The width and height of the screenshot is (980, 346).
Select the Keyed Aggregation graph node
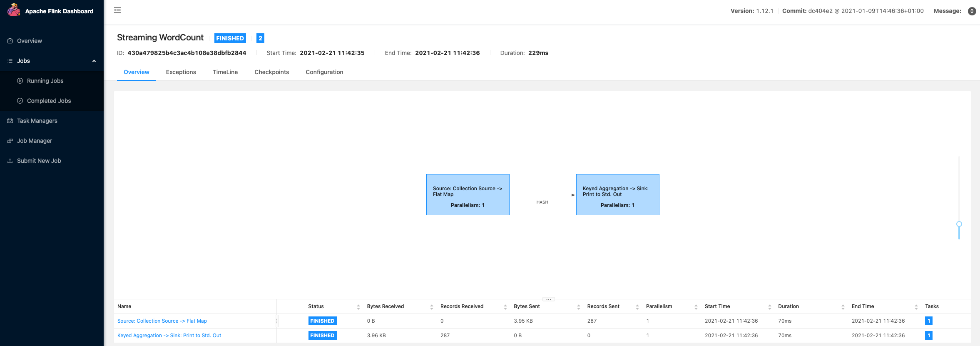pyautogui.click(x=617, y=194)
